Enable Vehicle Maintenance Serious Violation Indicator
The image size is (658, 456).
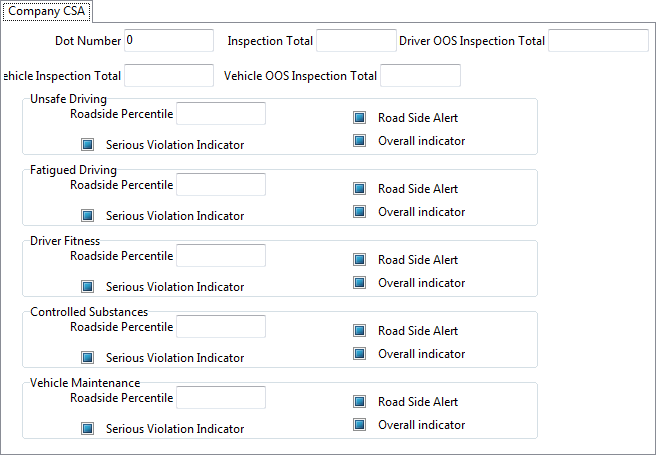coord(88,429)
